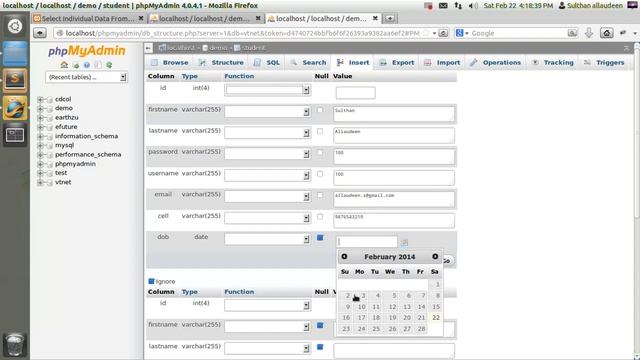The height and width of the screenshot is (360, 640).
Task: Click Firefox home button
Action: [x=607, y=33]
